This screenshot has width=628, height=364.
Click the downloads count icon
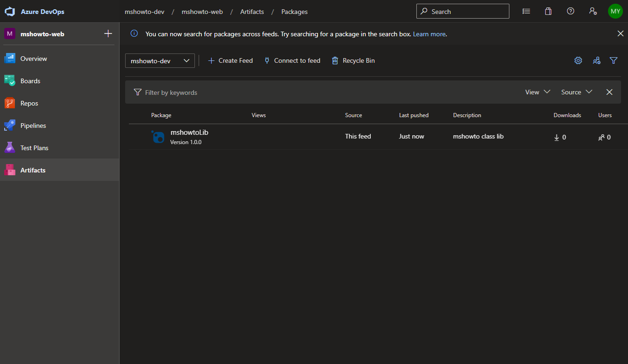pyautogui.click(x=557, y=137)
